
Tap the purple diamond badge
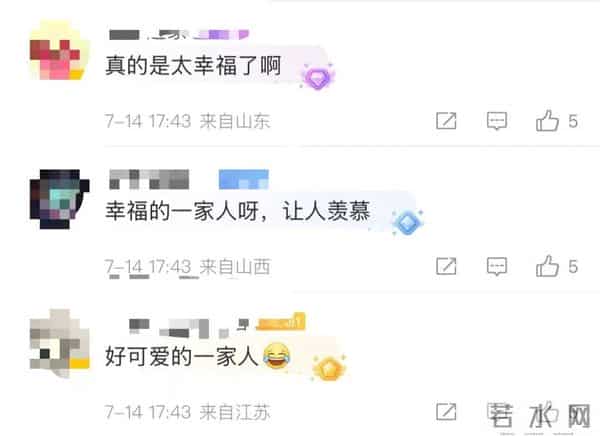click(318, 77)
